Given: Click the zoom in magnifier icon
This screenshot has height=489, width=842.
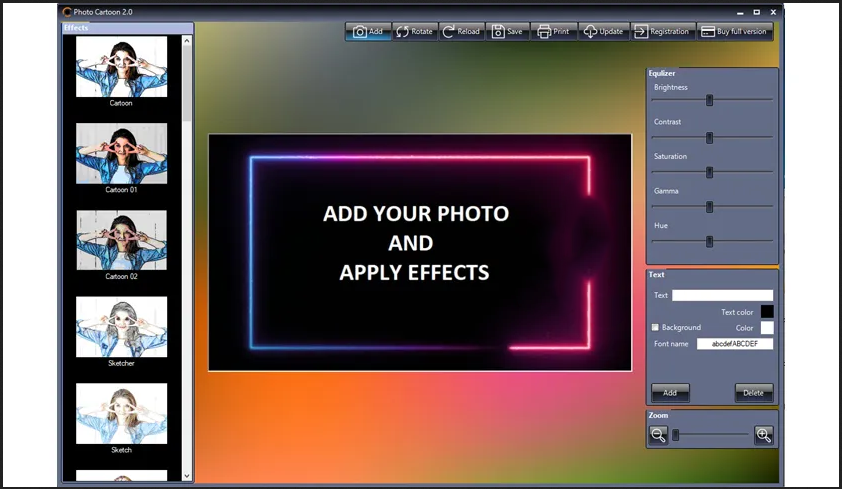Looking at the screenshot, I should click(x=764, y=435).
